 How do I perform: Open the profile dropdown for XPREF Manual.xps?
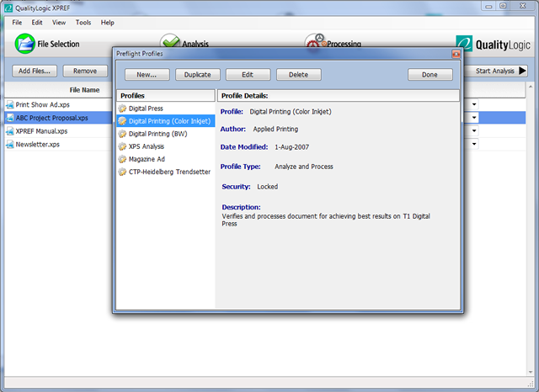click(474, 130)
